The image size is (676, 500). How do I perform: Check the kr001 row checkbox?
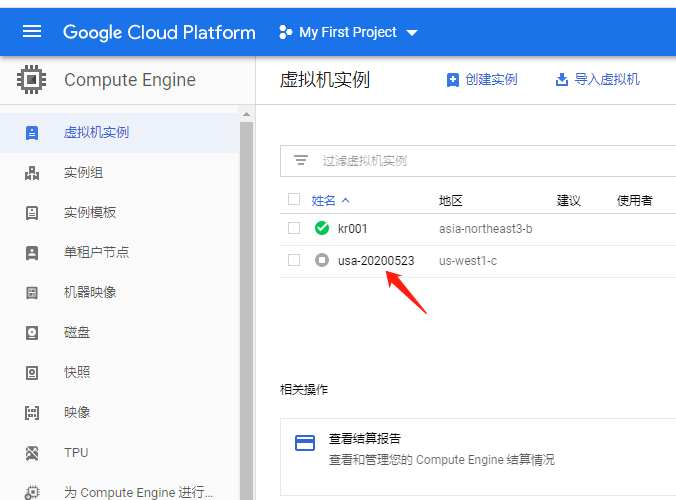294,228
